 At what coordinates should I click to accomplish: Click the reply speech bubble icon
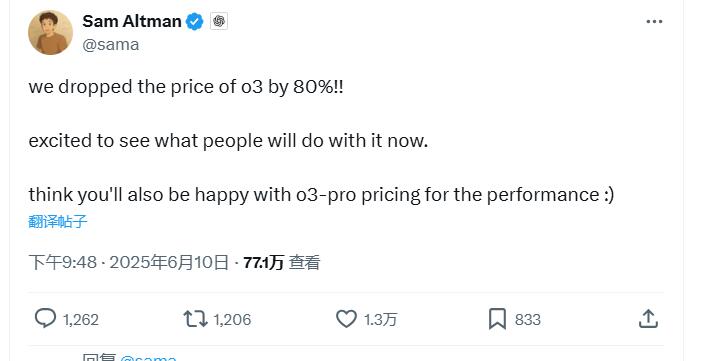click(46, 319)
